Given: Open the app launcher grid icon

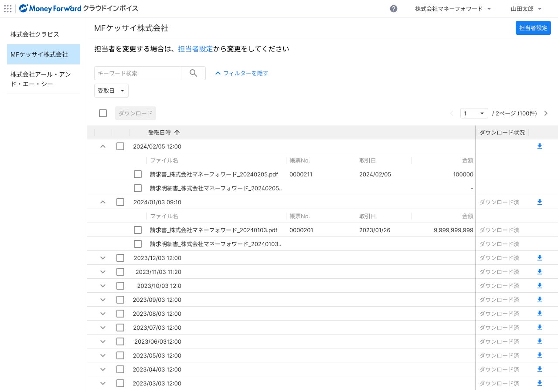Looking at the screenshot, I should 8,9.
